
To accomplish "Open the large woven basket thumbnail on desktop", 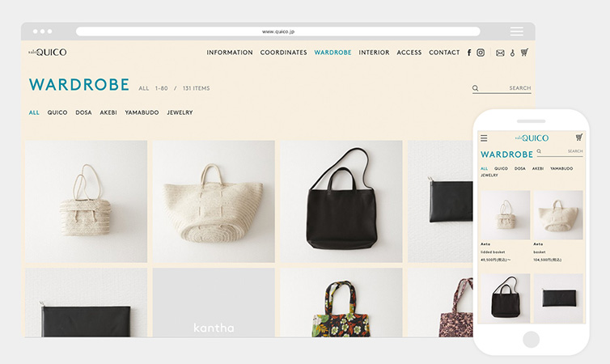I will point(214,201).
